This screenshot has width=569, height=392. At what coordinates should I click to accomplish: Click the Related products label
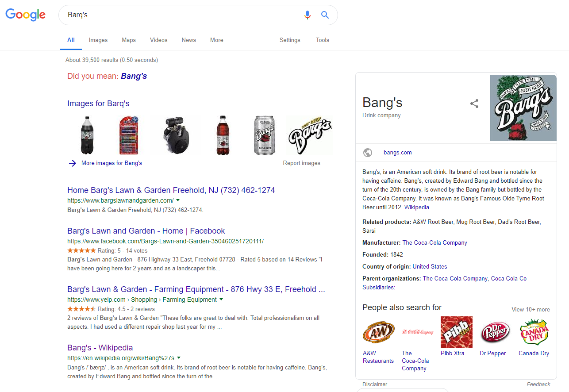click(386, 222)
